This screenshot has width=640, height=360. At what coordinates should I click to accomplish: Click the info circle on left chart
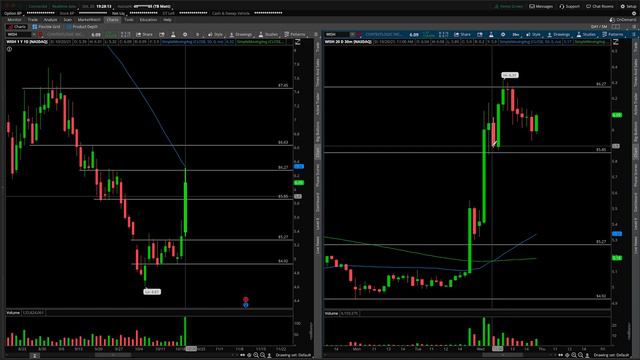pyautogui.click(x=9, y=49)
